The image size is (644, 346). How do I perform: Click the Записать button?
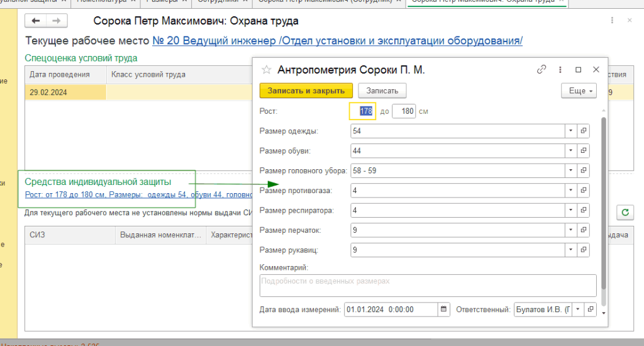(382, 91)
